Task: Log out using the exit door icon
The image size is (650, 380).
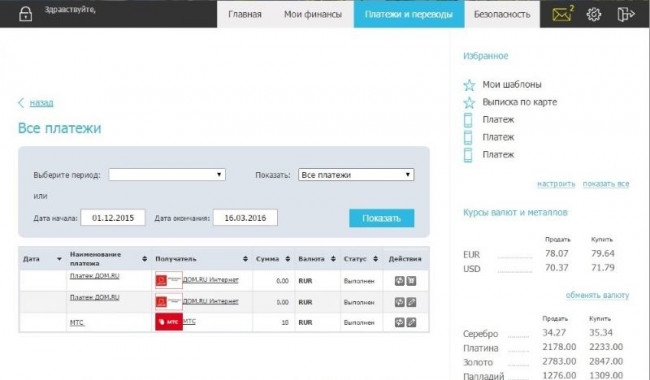Action: (x=626, y=14)
